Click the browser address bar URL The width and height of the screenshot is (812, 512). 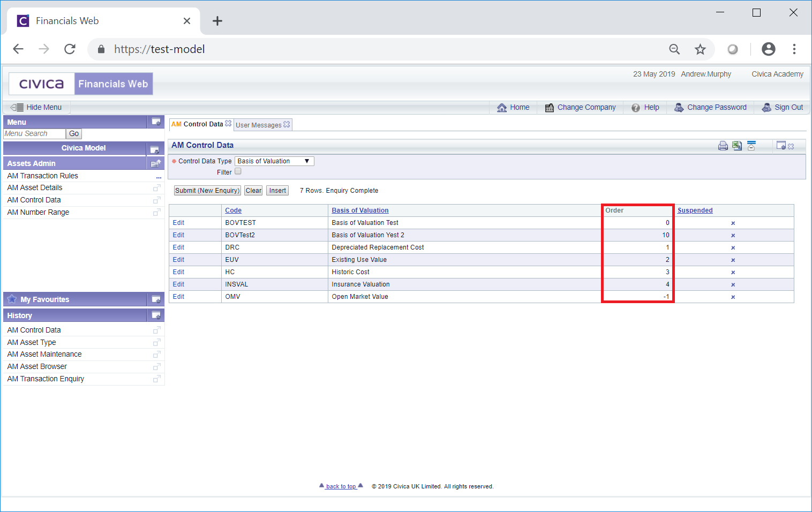click(x=159, y=49)
